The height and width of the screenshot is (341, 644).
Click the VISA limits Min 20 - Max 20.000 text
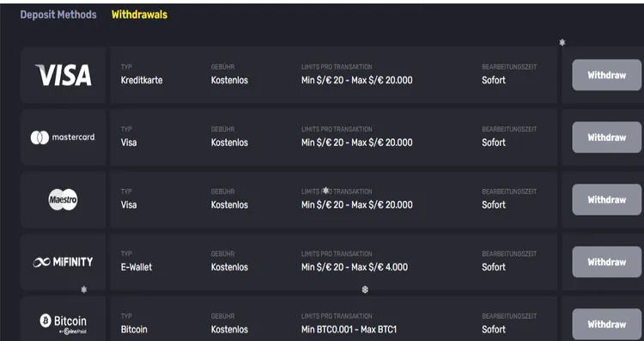click(x=357, y=80)
